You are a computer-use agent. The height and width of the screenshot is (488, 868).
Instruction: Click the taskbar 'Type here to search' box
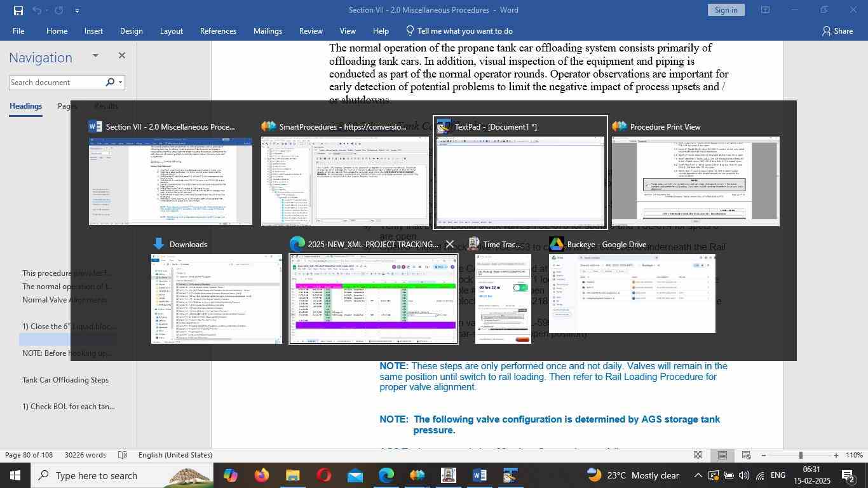(x=123, y=475)
